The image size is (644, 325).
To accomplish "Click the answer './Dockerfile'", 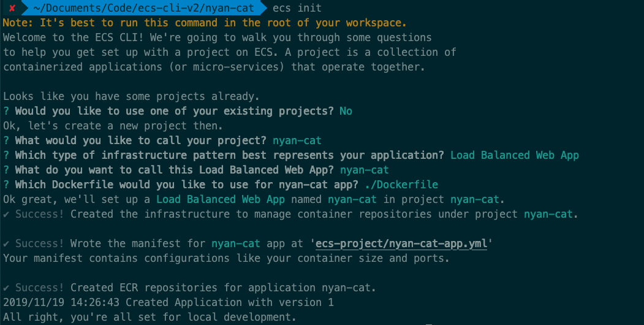I will (x=401, y=185).
